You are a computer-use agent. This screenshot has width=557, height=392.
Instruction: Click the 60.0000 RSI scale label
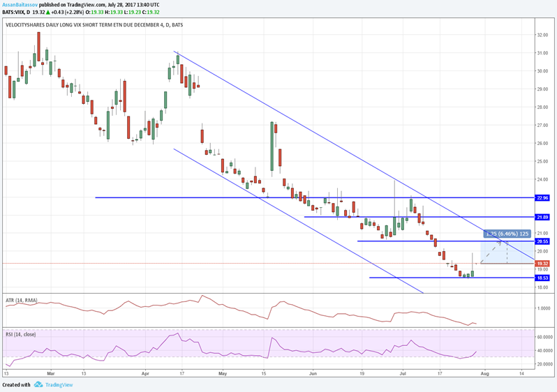(x=544, y=337)
